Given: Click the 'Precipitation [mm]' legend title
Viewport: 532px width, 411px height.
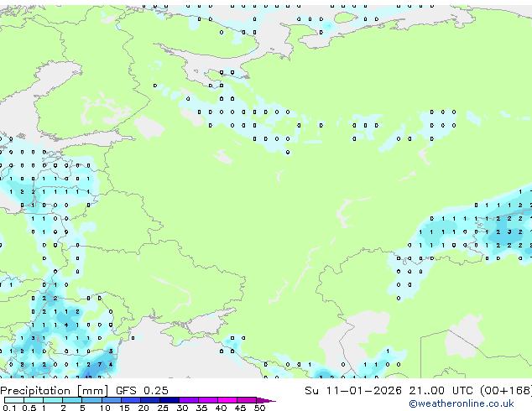Looking at the screenshot, I should point(55,391).
